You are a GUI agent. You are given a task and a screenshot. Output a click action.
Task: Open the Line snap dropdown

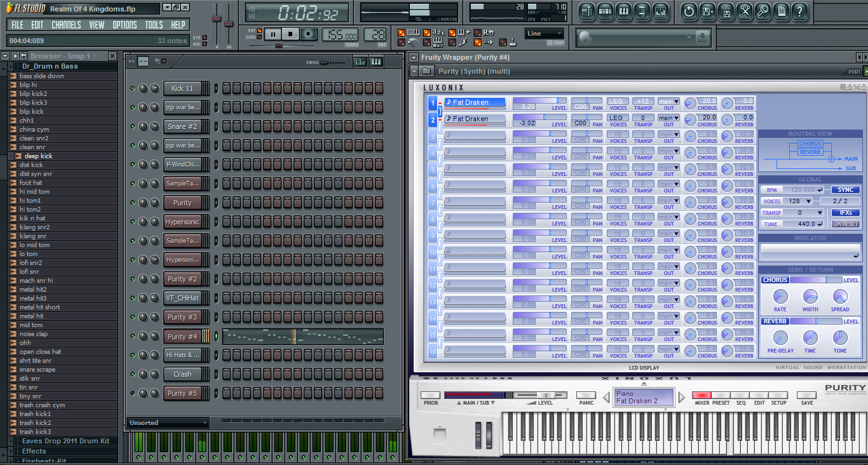545,34
